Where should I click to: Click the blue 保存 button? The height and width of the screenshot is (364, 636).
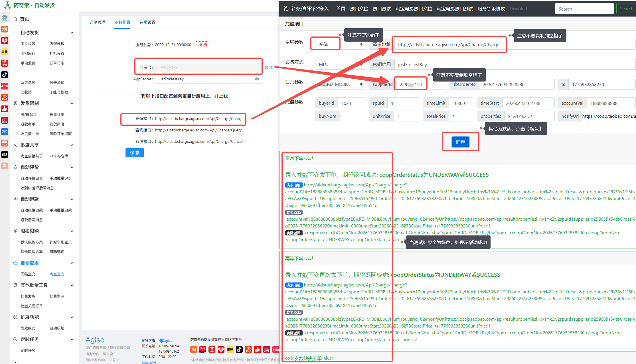coord(135,153)
